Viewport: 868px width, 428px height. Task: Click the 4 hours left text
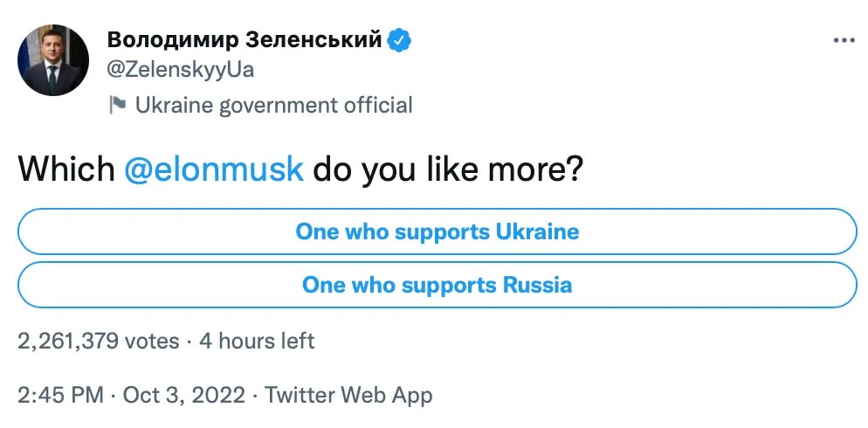257,341
